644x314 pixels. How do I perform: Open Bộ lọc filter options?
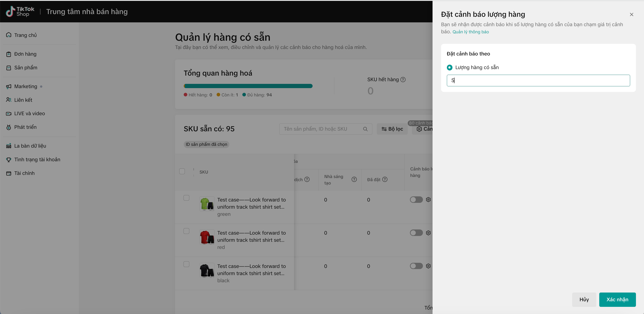click(x=392, y=129)
